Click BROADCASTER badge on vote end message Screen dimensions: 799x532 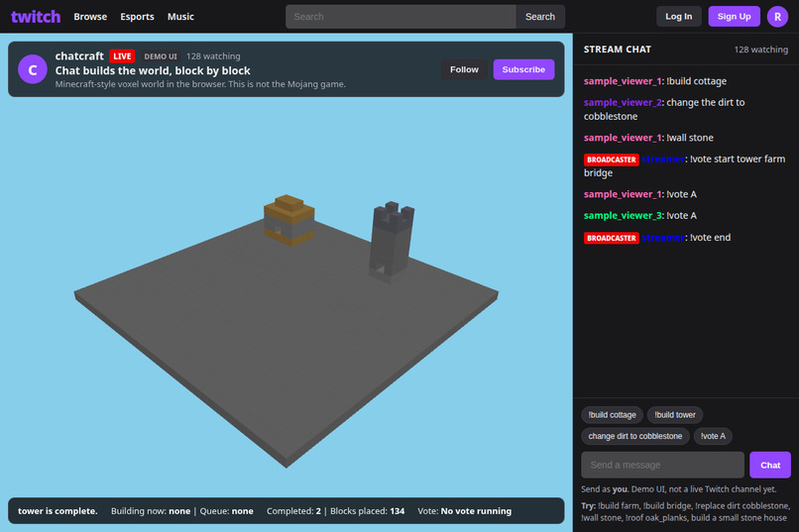[x=611, y=238]
